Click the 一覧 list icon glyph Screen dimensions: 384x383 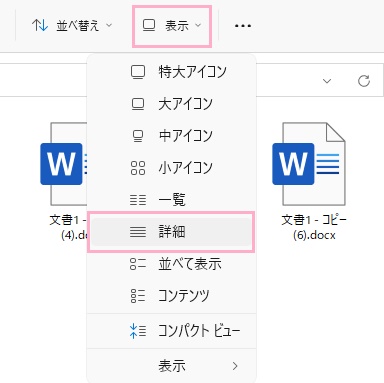pos(138,200)
